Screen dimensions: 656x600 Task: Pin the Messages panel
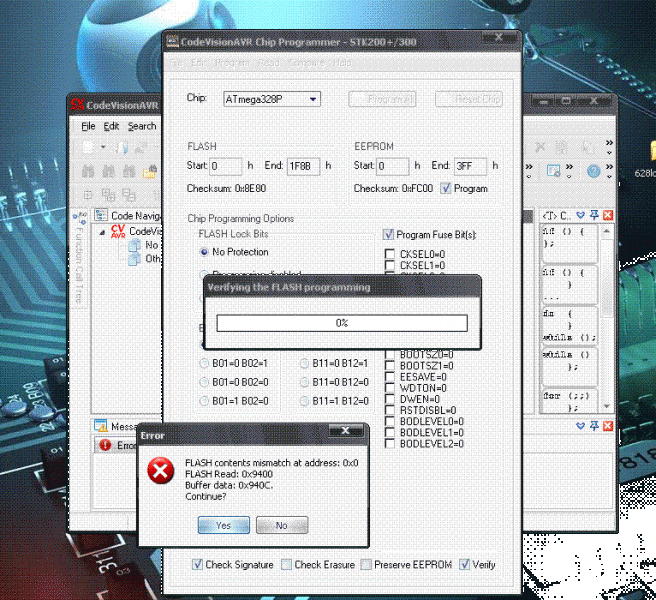594,426
